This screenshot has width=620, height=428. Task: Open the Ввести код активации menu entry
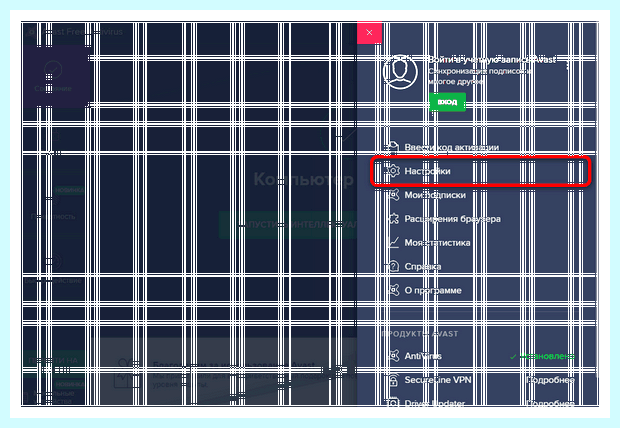(x=451, y=147)
